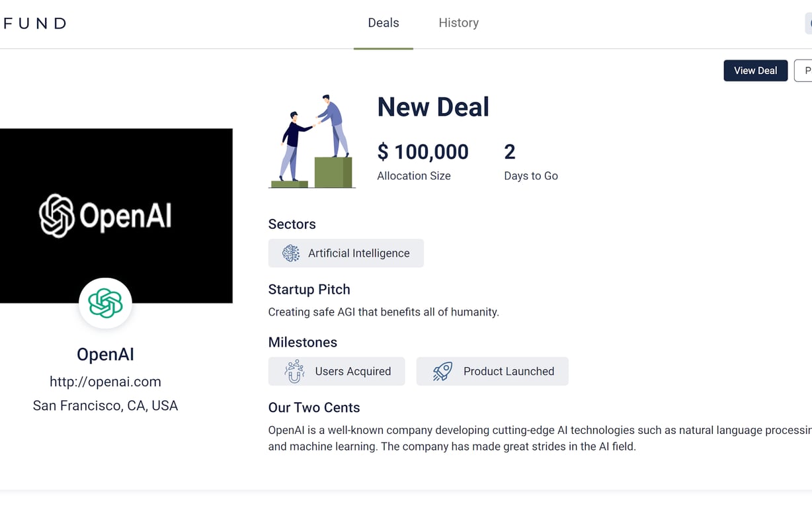Open the account icon at top right
The width and height of the screenshot is (812, 508).
pyautogui.click(x=808, y=22)
